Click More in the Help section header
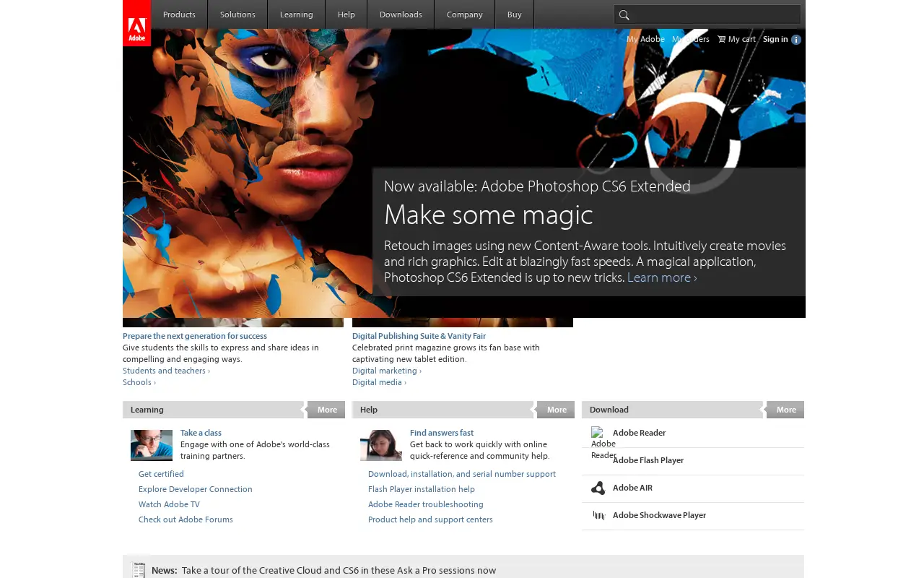The image size is (924, 578). coord(557,410)
